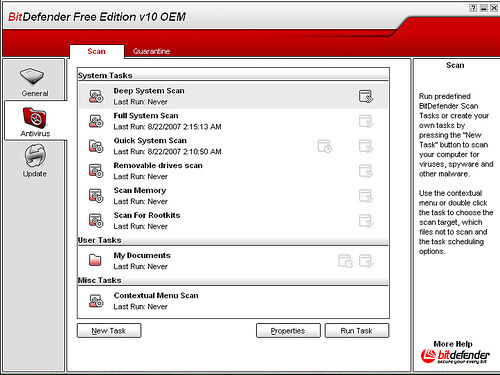Click the Contextual Menu Scan task icon
The height and width of the screenshot is (375, 500).
tap(96, 301)
